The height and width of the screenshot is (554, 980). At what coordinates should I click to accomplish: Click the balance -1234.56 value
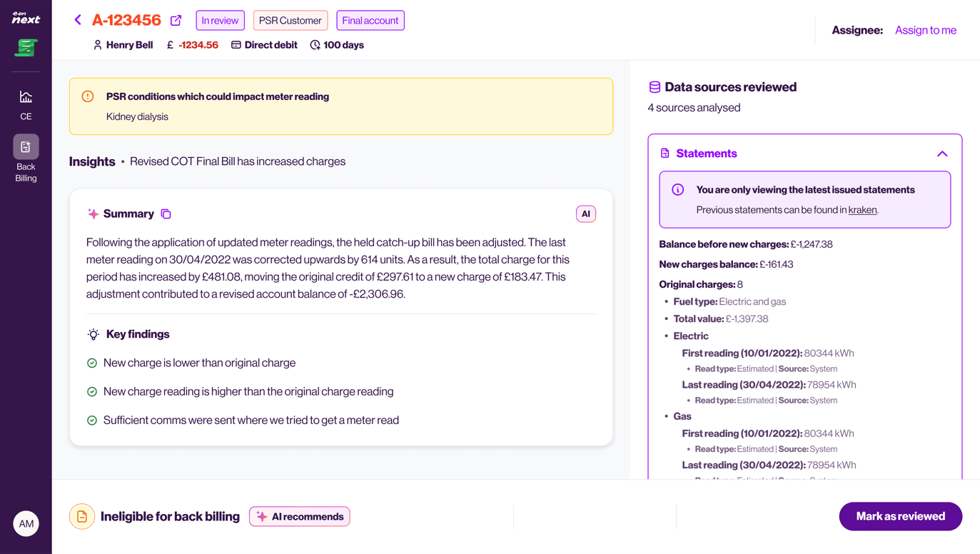198,45
